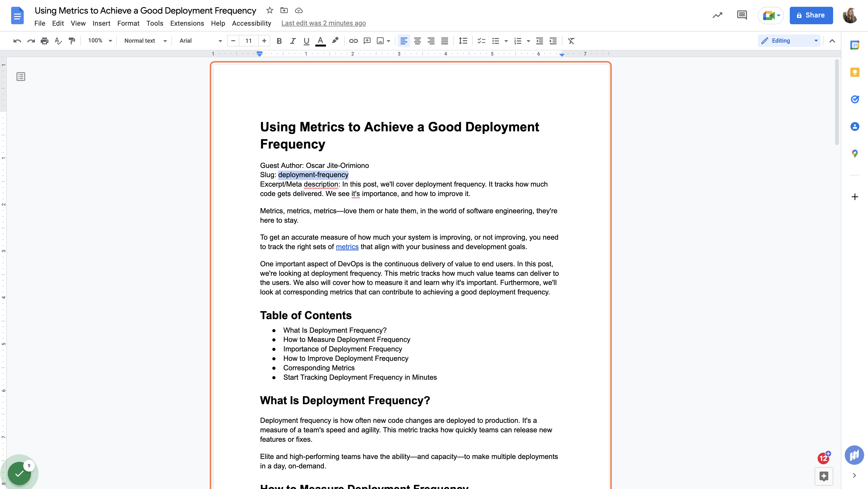Open Google Calendar side panel
The height and width of the screenshot is (489, 868).
[x=854, y=45]
